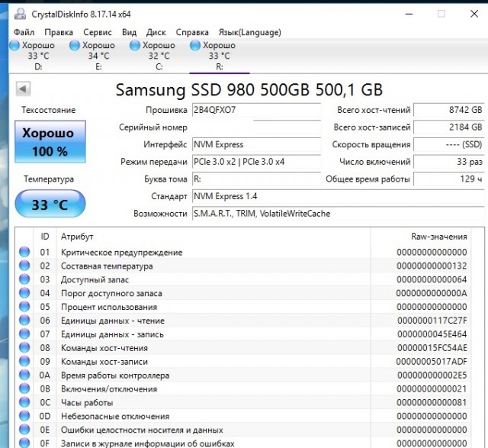Screen dimensions: 488x448
Task: Click status icon of row 07 Единицы данных - запись
Action: [x=24, y=334]
